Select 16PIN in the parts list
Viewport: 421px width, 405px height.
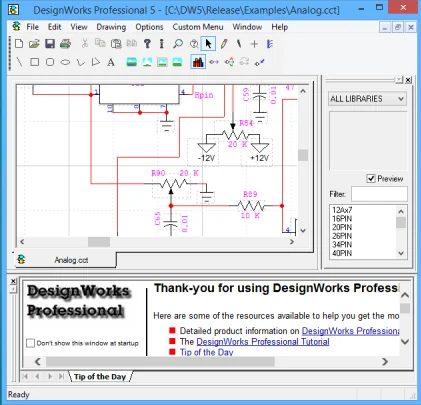click(342, 219)
